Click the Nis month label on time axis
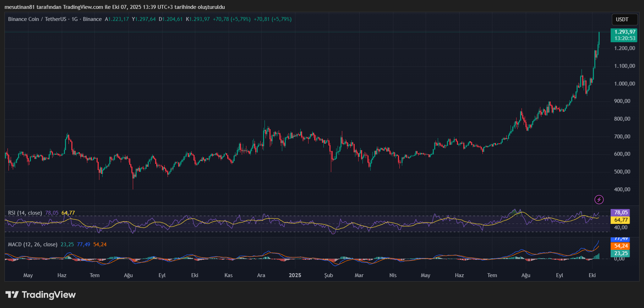The height and width of the screenshot is (308, 644). [393, 275]
